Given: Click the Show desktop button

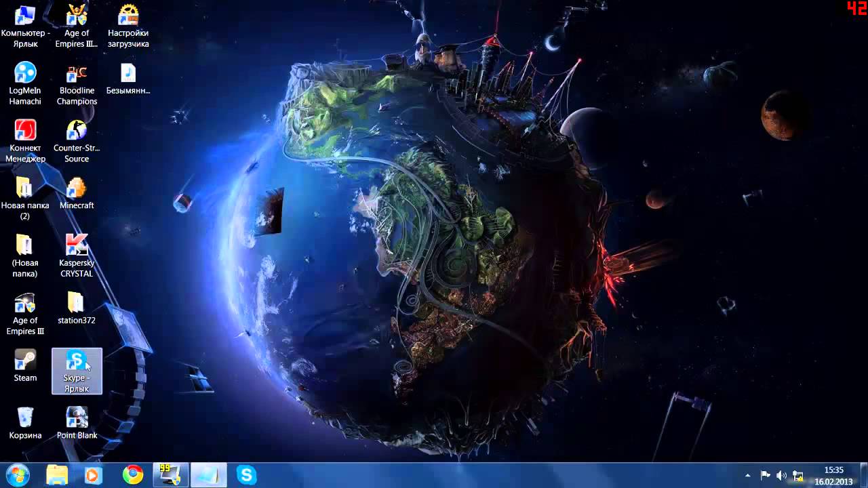Looking at the screenshot, I should tap(863, 475).
